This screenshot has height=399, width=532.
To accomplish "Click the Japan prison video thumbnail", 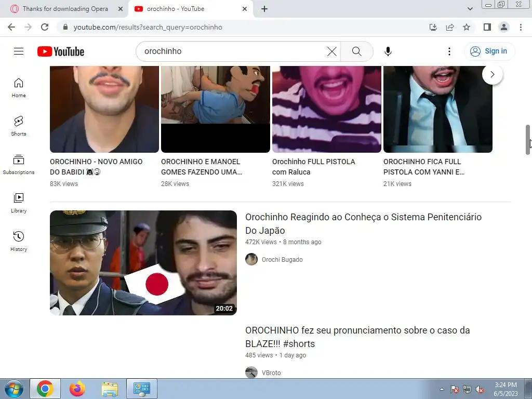I will pyautogui.click(x=143, y=263).
